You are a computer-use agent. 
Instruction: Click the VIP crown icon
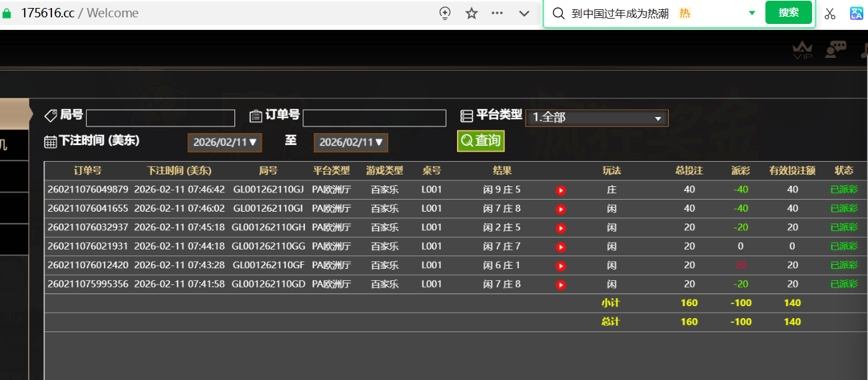[802, 49]
